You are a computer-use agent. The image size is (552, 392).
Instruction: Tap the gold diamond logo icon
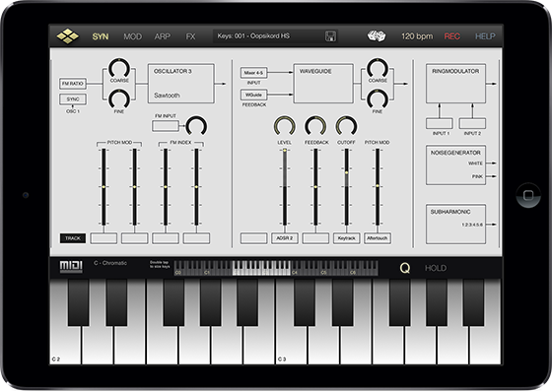coord(68,35)
